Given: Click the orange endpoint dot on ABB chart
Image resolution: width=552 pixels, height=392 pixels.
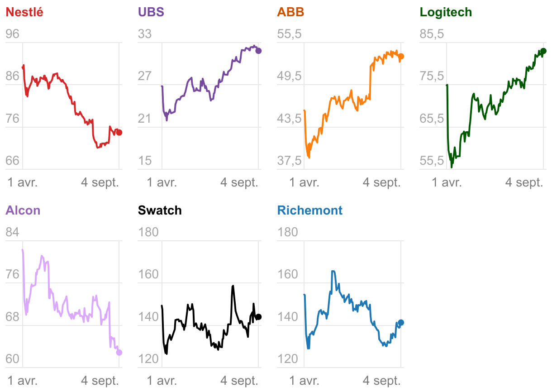Looking at the screenshot, I should (401, 56).
